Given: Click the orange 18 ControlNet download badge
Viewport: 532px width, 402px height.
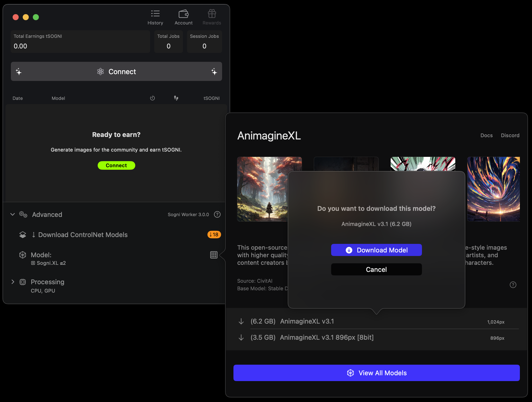Looking at the screenshot, I should pyautogui.click(x=214, y=235).
